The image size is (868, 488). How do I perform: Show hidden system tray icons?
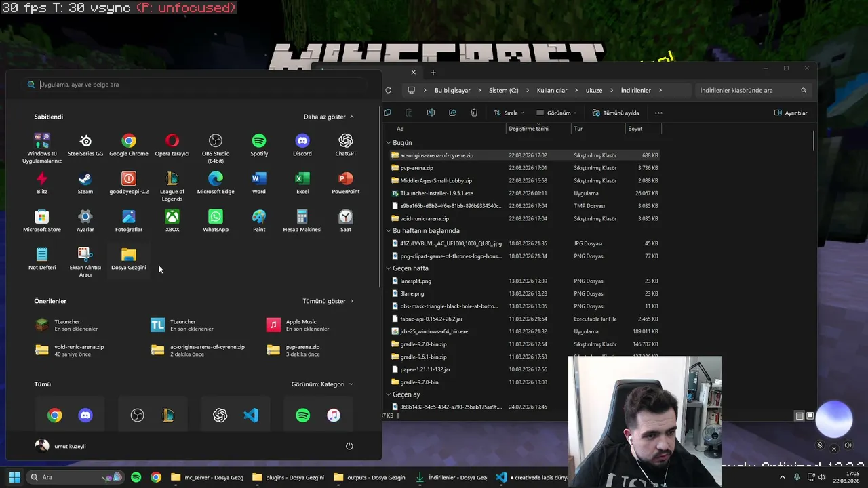[783, 477]
